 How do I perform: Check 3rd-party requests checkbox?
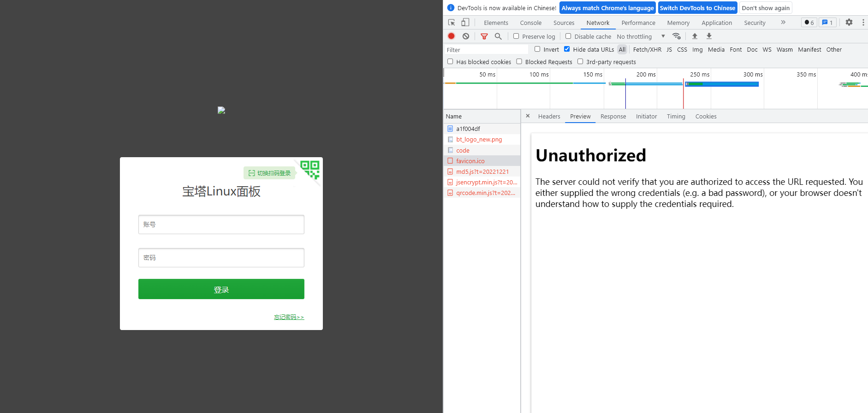pyautogui.click(x=580, y=61)
